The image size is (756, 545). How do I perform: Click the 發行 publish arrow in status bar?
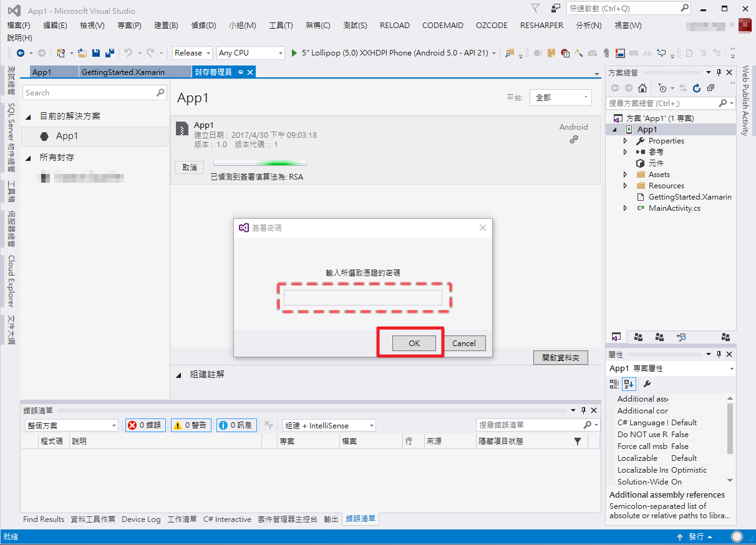pos(680,537)
